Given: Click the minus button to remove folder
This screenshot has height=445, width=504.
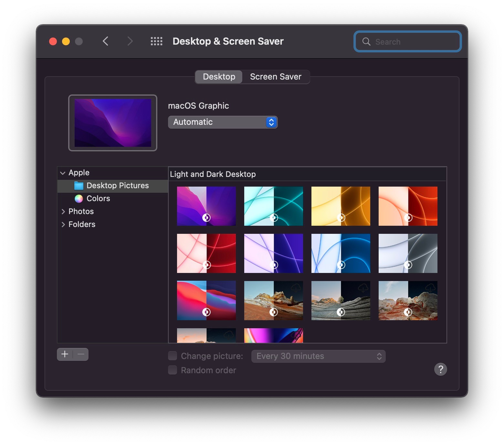Looking at the screenshot, I should [81, 354].
